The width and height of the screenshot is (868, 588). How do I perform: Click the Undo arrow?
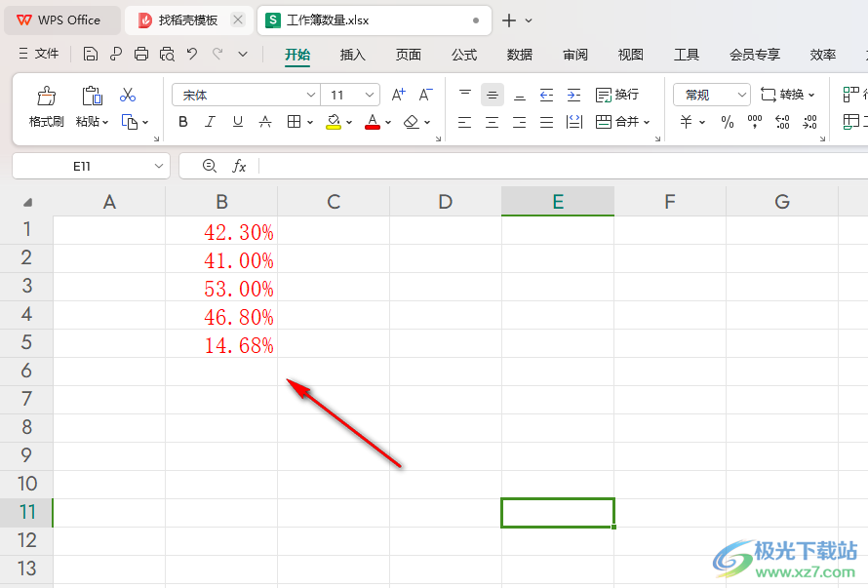[192, 54]
